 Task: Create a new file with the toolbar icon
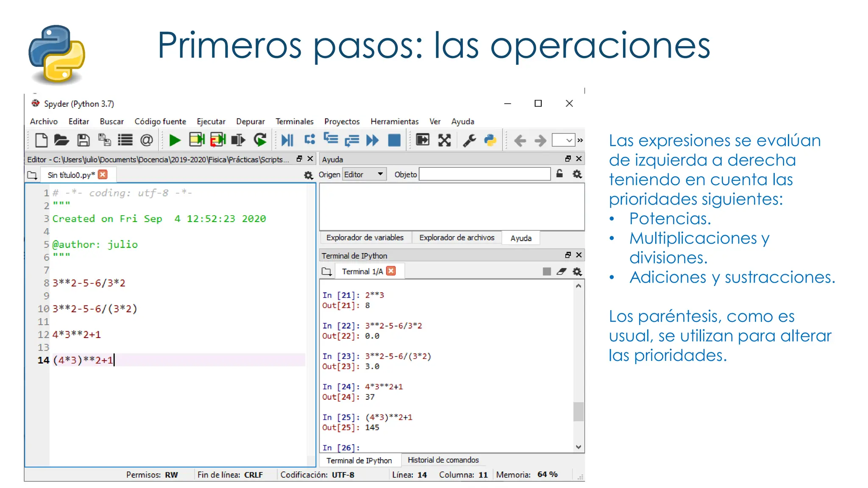(41, 140)
